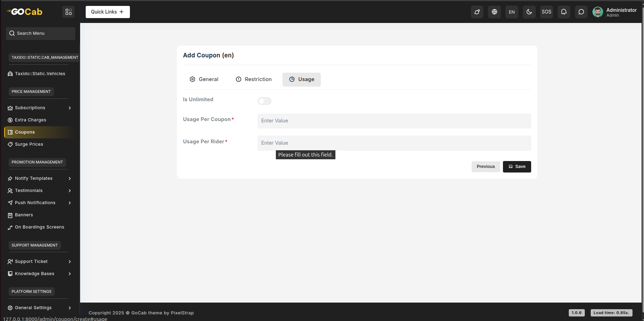
Task: Switch to the Restriction tab
Action: click(254, 79)
